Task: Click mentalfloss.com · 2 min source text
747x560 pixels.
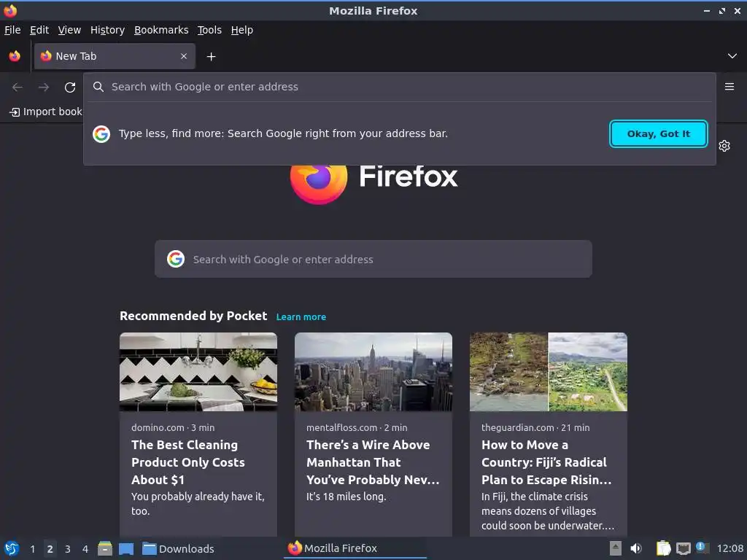Action: pyautogui.click(x=357, y=427)
